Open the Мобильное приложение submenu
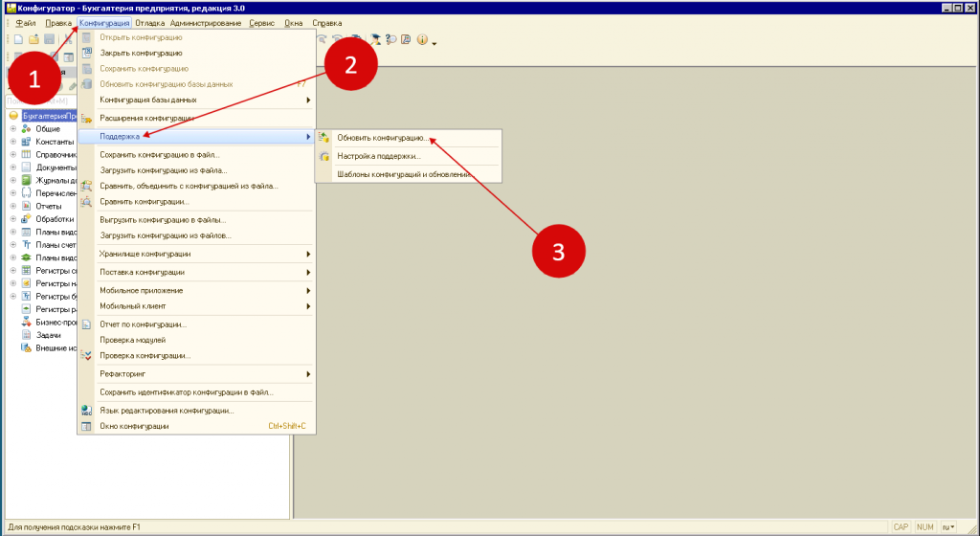This screenshot has height=536, width=980. click(x=197, y=290)
